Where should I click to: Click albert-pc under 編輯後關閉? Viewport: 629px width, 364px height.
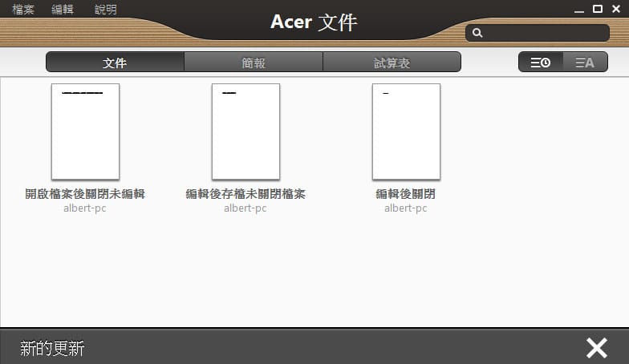(406, 208)
